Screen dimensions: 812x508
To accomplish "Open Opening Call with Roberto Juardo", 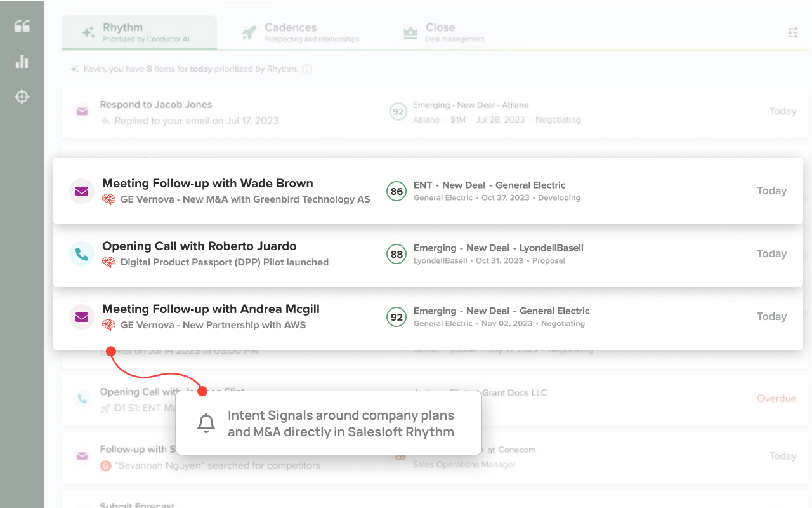I will pos(199,246).
